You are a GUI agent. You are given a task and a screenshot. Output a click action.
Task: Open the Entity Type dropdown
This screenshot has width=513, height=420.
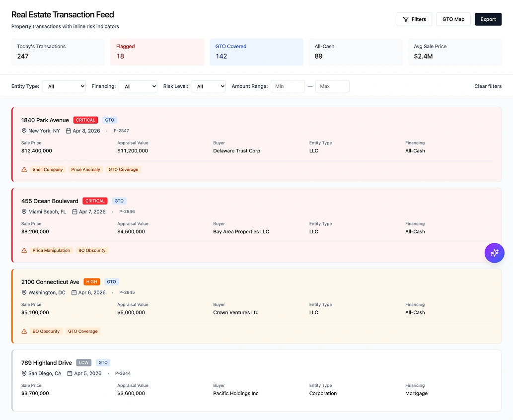pos(64,86)
